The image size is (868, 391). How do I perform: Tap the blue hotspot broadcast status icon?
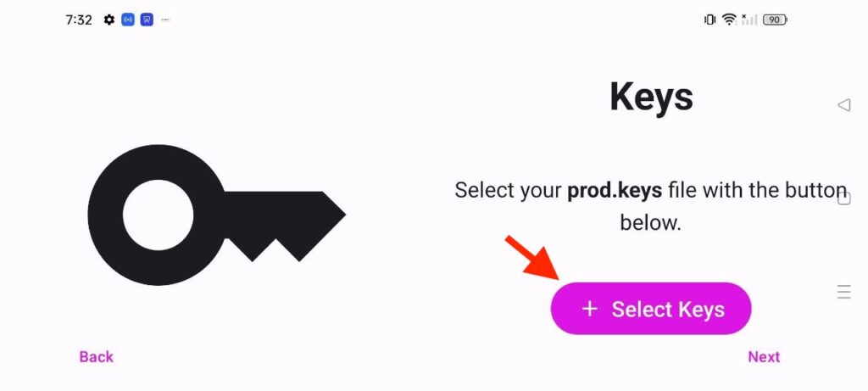(x=128, y=20)
